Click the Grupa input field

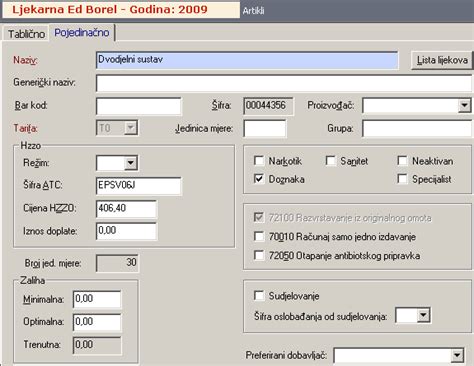click(417, 129)
